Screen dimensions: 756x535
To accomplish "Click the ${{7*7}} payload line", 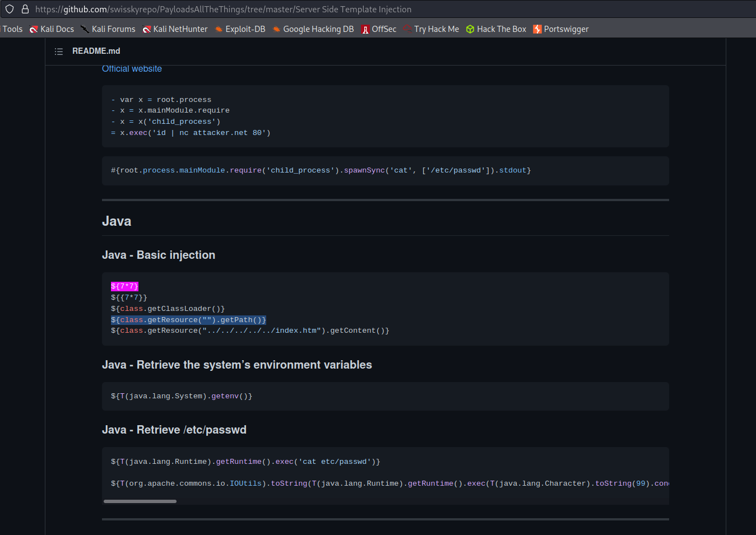I will (129, 297).
